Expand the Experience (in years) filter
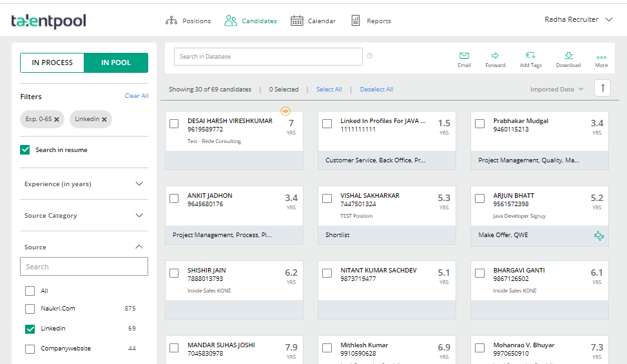Viewport: 627px width, 364px height. [84, 184]
